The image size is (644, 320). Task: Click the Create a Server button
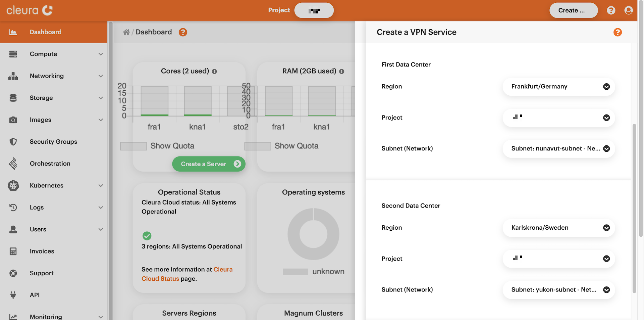point(209,164)
